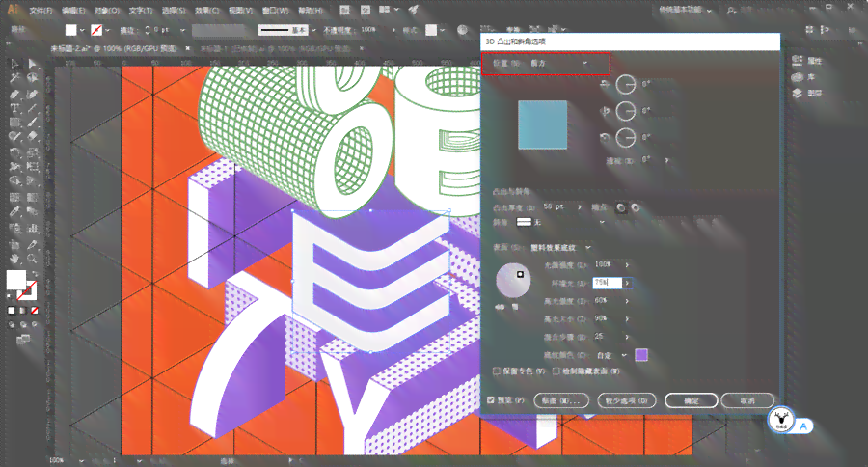Toggle the 保留专色 checkbox
868x467 pixels.
[497, 371]
